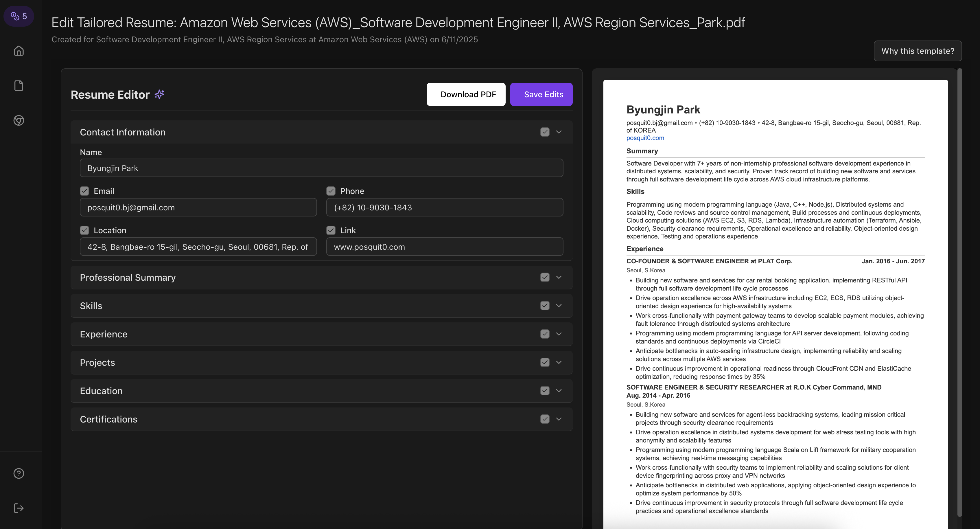Click the Skills section title
980x529 pixels.
[91, 306]
